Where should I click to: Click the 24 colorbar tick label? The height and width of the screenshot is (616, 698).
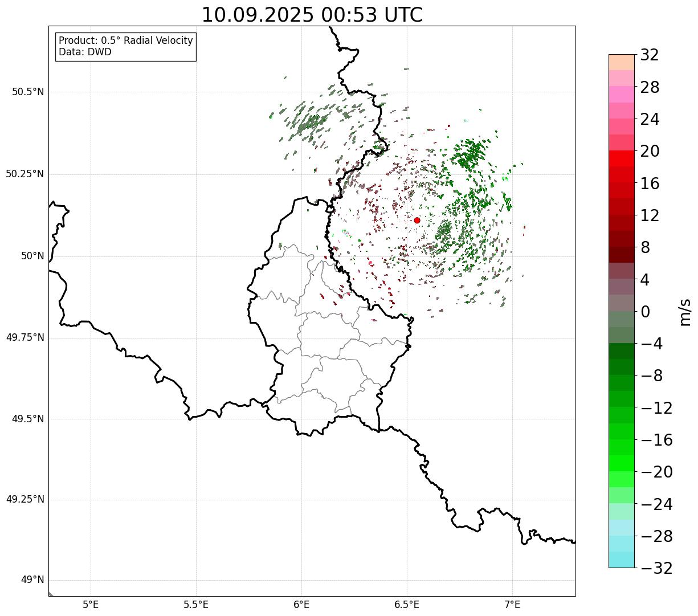coord(650,120)
